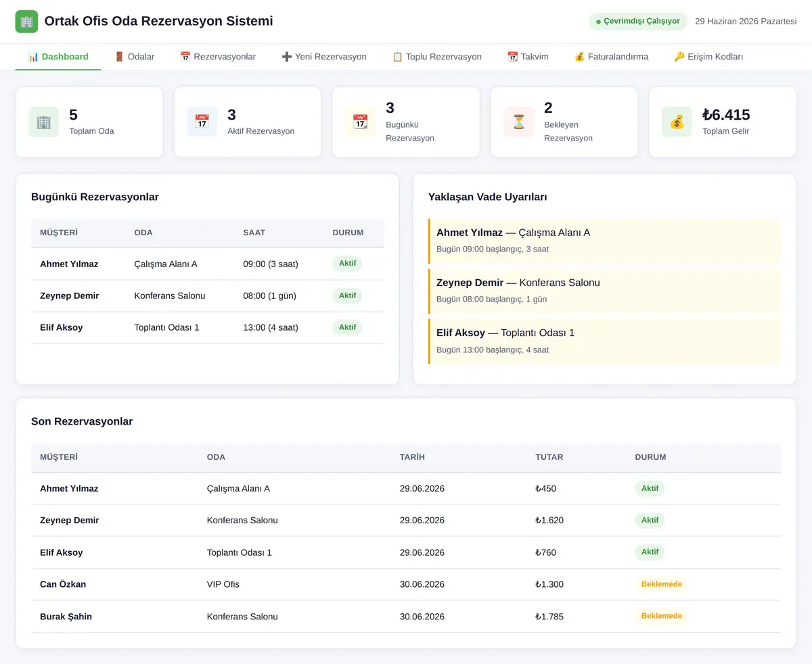812x664 pixels.
Task: Click the Tarih column header
Action: [412, 457]
